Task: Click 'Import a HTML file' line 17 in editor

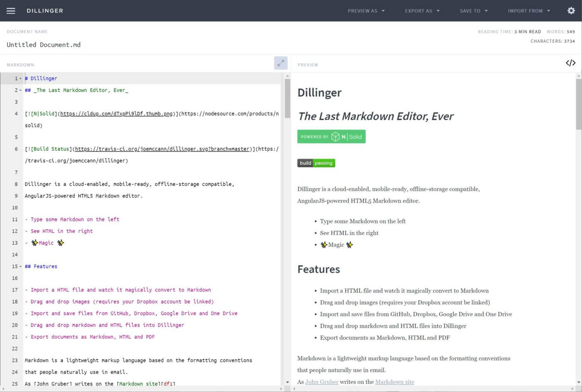Action: 118,290
